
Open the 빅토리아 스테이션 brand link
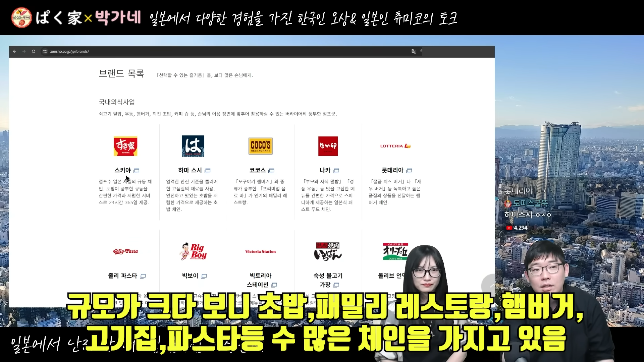(x=261, y=280)
